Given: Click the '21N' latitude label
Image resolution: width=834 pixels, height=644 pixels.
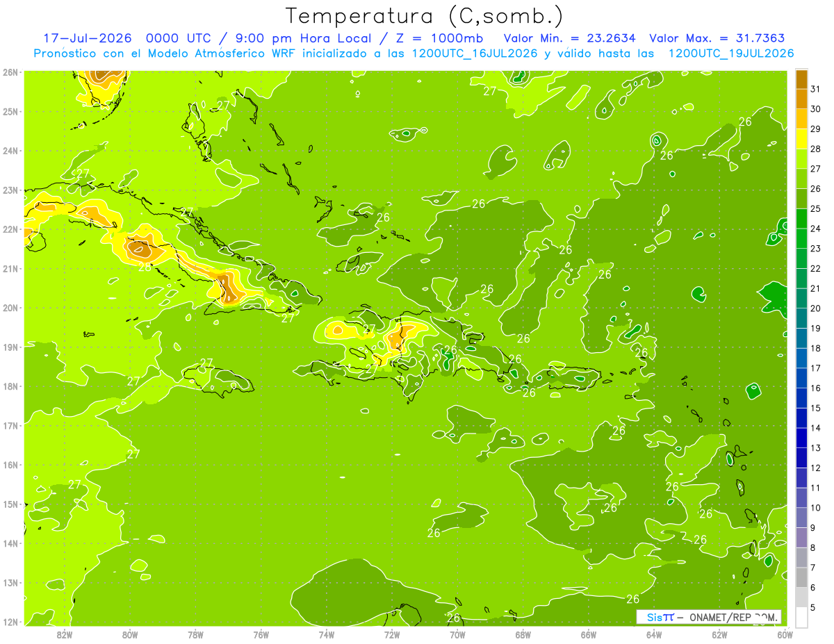Looking at the screenshot, I should tap(10, 268).
